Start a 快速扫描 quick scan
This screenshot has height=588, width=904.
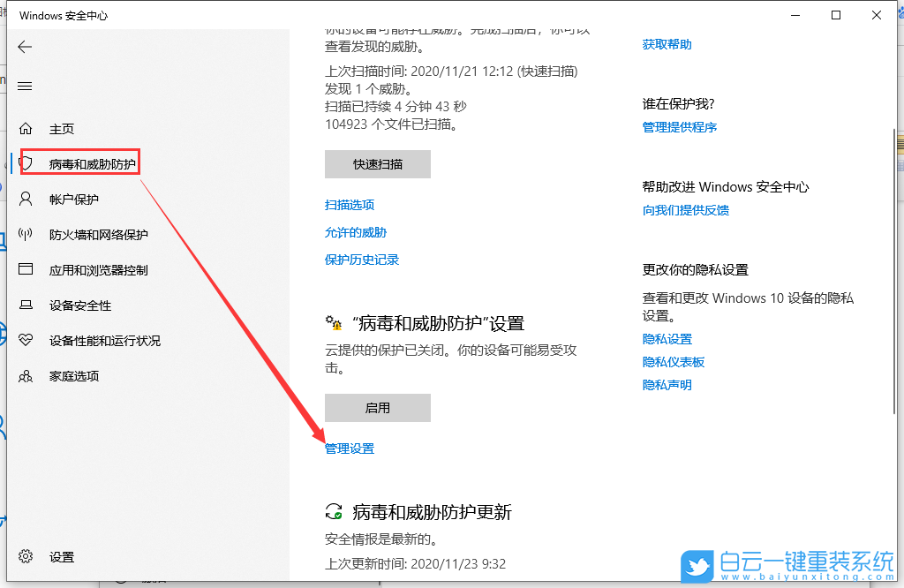[377, 163]
